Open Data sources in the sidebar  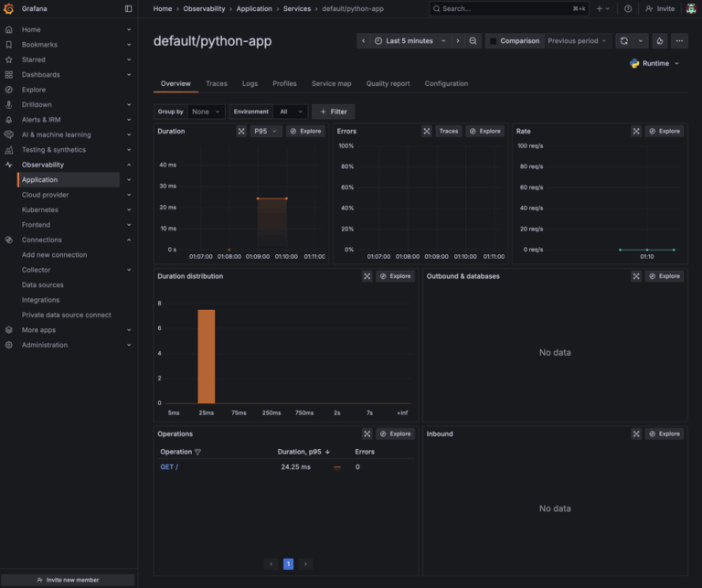[x=43, y=284]
